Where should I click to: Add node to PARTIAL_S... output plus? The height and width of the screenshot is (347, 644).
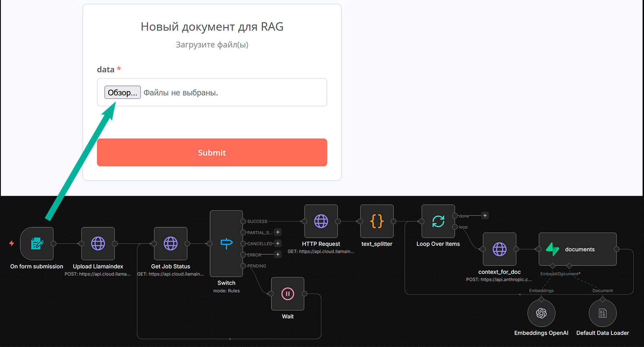click(x=278, y=232)
